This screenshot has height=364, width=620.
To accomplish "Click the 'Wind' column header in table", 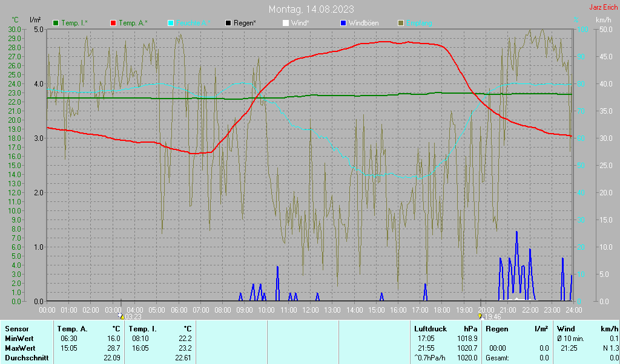I will pos(566,329).
